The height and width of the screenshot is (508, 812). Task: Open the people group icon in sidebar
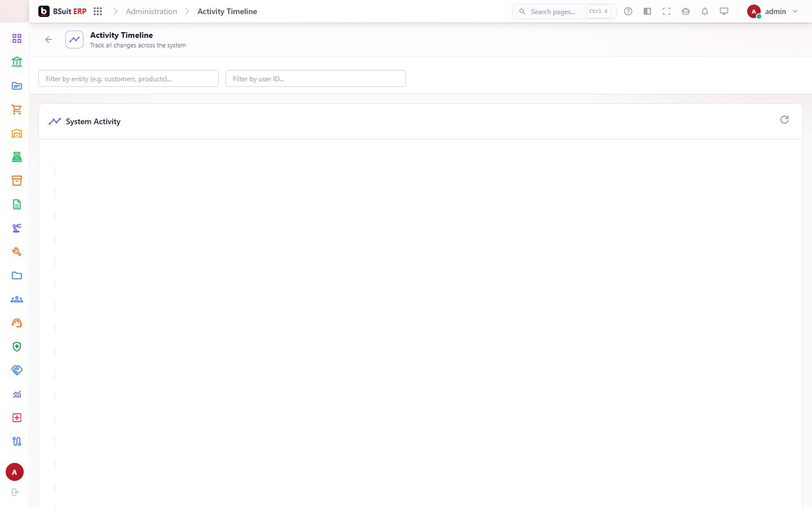(x=17, y=299)
